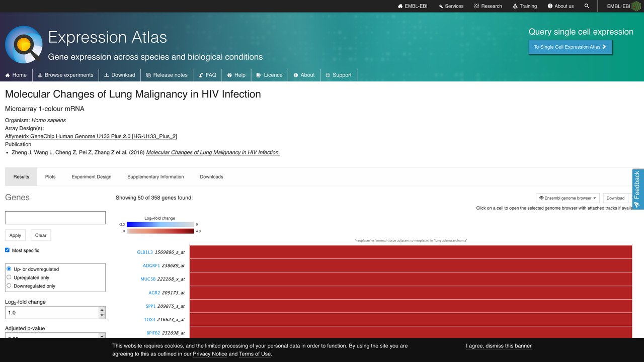Open gene link MUC5B
644x362 pixels.
click(148, 279)
